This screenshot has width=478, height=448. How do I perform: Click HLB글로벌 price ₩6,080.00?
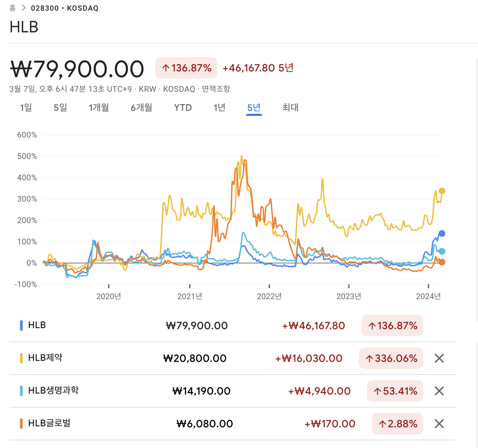(205, 424)
